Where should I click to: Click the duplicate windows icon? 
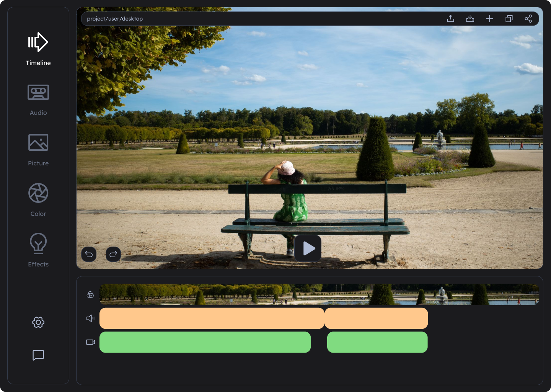coord(509,18)
